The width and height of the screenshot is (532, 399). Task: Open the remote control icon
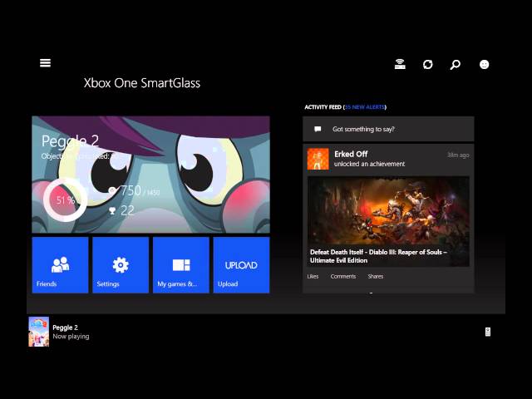488,332
